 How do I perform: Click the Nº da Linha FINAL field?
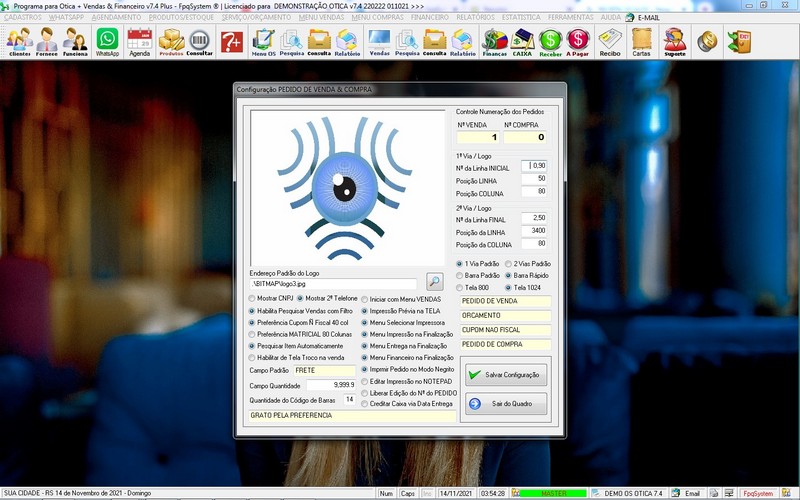click(534, 217)
